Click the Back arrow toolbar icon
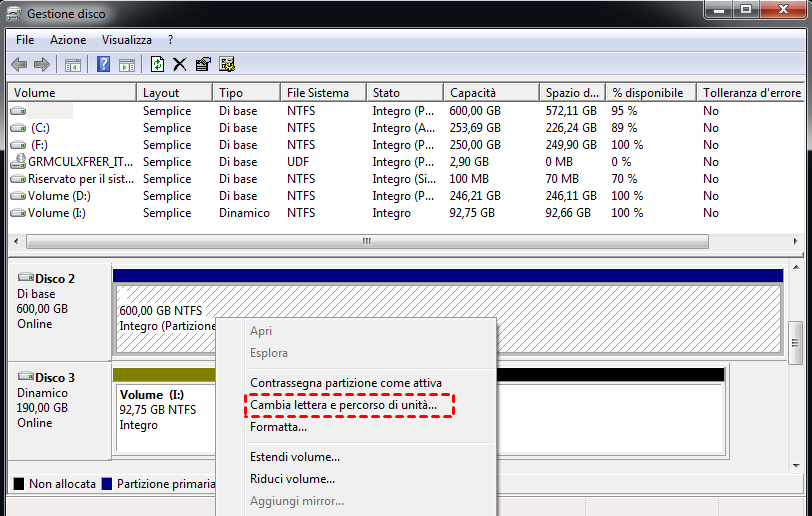This screenshot has height=516, width=812. [19, 65]
